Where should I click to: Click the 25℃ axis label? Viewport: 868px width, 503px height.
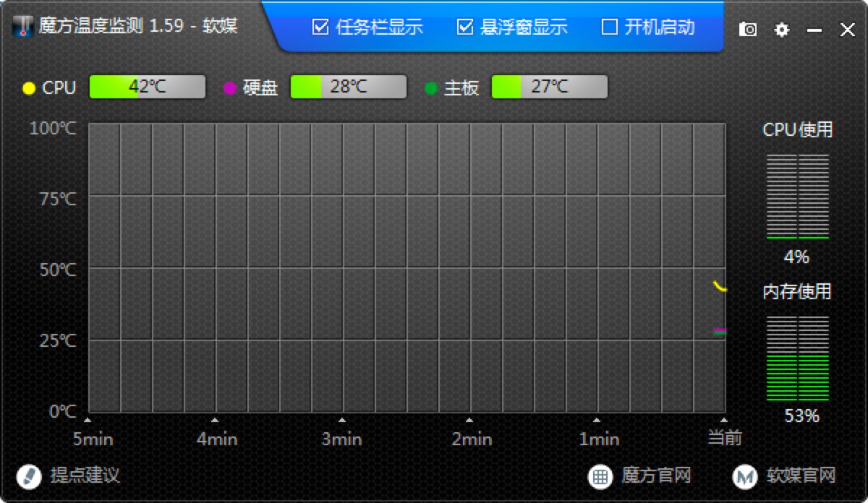(x=58, y=340)
